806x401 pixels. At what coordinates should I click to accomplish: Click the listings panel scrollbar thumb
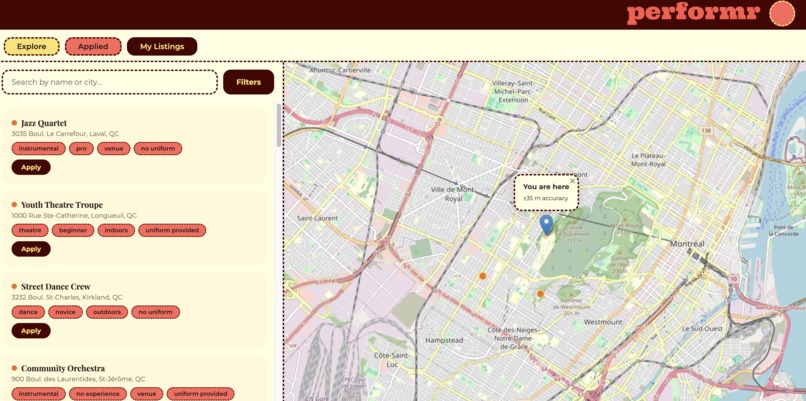coord(279,125)
